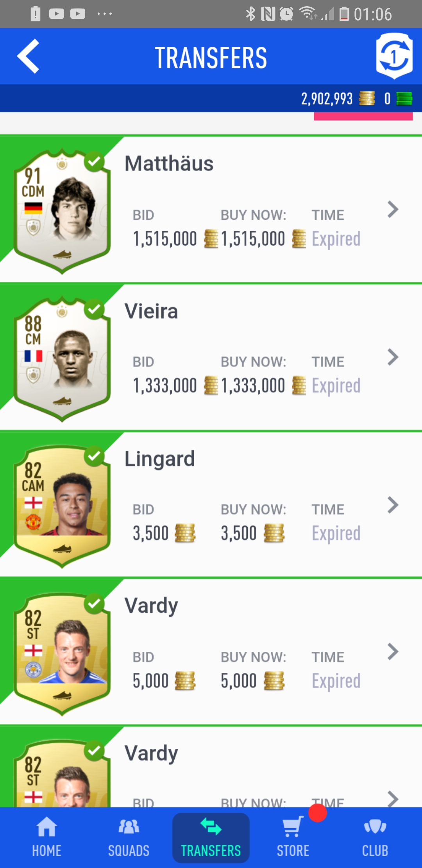This screenshot has width=422, height=868.
Task: Expand Vieira listing with the chevron
Action: [x=393, y=357]
